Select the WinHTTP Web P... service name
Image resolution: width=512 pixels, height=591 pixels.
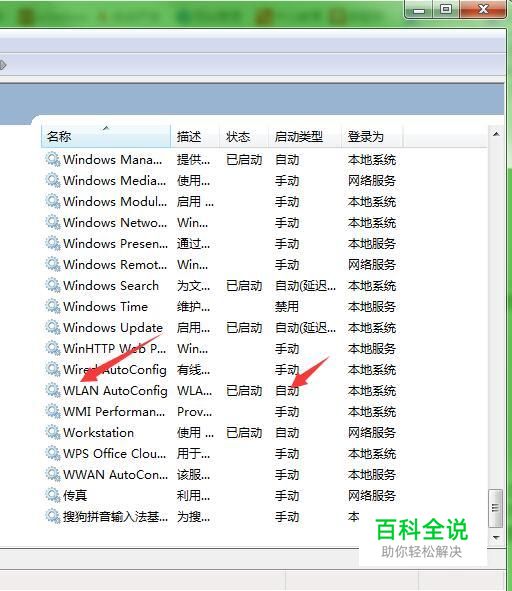[115, 349]
